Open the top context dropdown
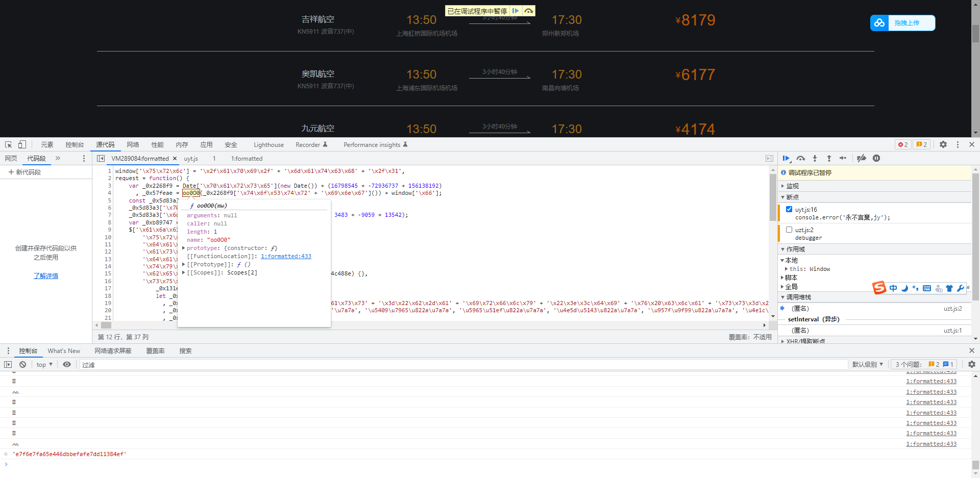980x478 pixels. click(44, 365)
